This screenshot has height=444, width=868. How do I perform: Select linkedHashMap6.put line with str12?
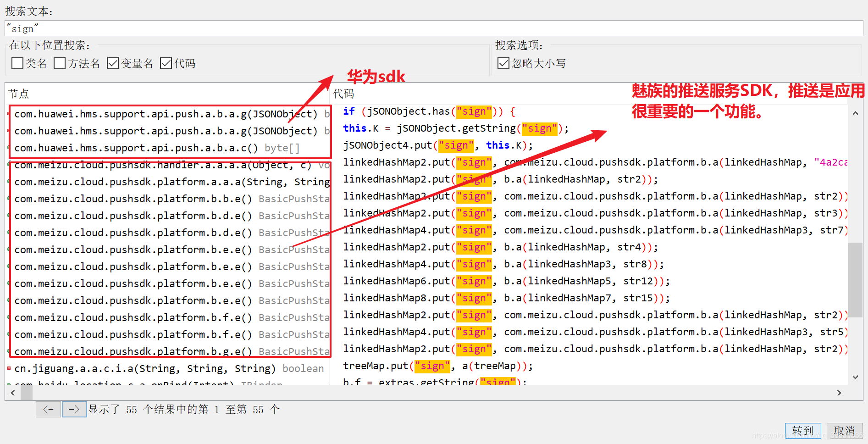tap(506, 281)
